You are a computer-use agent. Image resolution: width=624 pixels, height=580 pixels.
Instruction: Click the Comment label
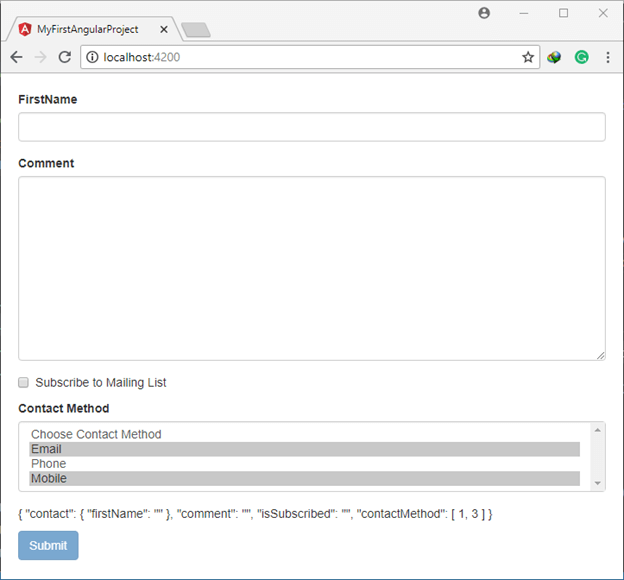tap(46, 163)
